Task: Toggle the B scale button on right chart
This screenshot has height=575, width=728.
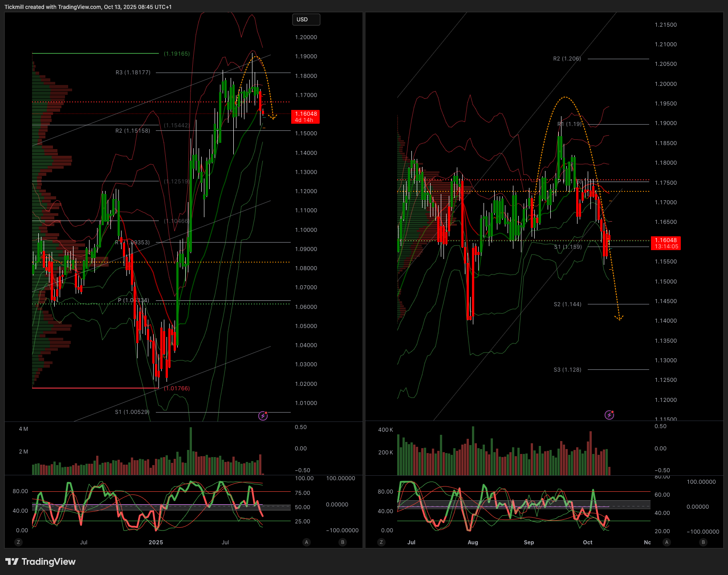Action: (703, 542)
